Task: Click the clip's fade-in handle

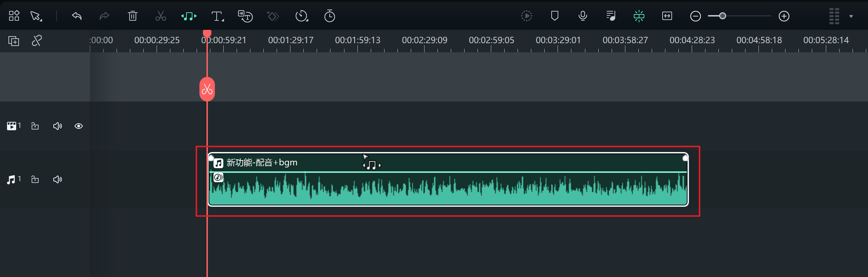Action: pos(211,158)
